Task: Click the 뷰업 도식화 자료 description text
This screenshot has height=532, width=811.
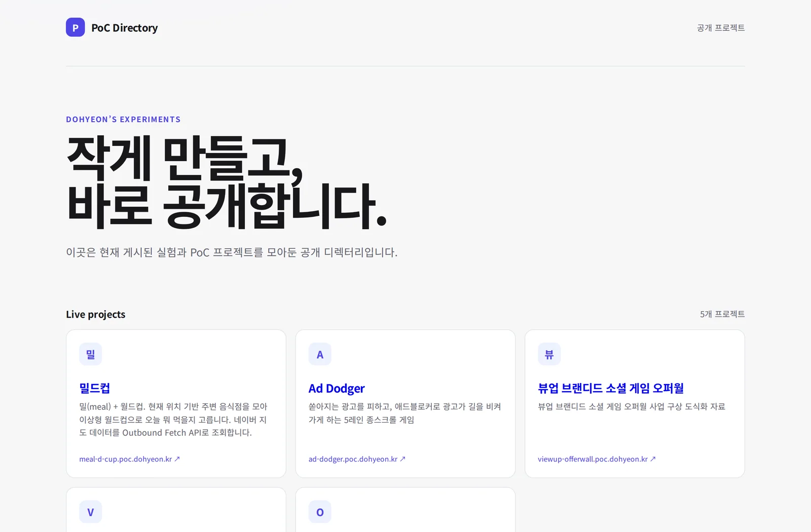Action: pyautogui.click(x=632, y=406)
